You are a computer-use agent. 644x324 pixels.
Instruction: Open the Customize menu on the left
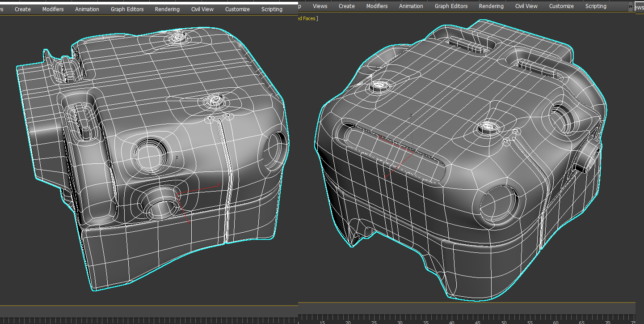click(237, 9)
